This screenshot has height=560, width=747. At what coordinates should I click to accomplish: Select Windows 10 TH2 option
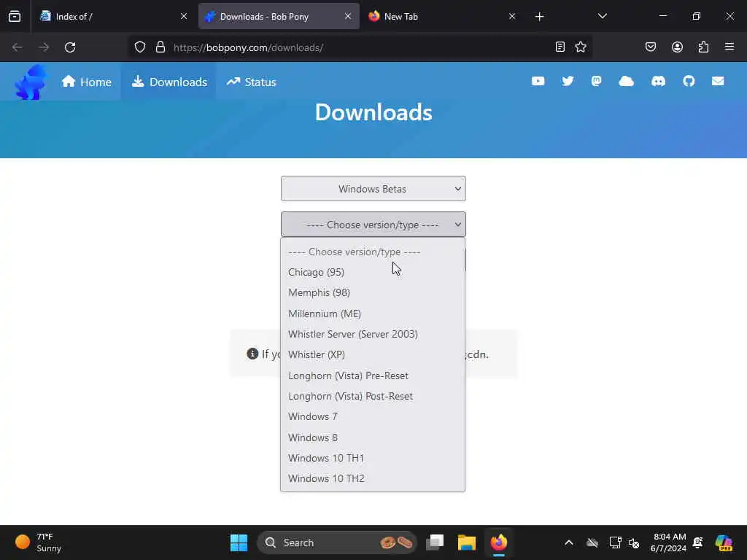click(x=373, y=478)
